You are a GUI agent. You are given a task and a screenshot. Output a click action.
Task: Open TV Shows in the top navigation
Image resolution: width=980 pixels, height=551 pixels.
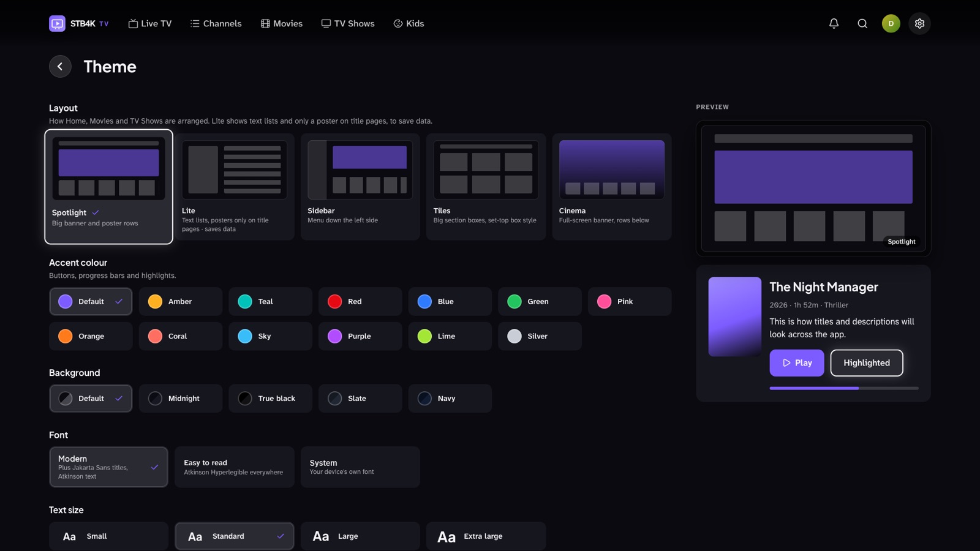pyautogui.click(x=348, y=23)
